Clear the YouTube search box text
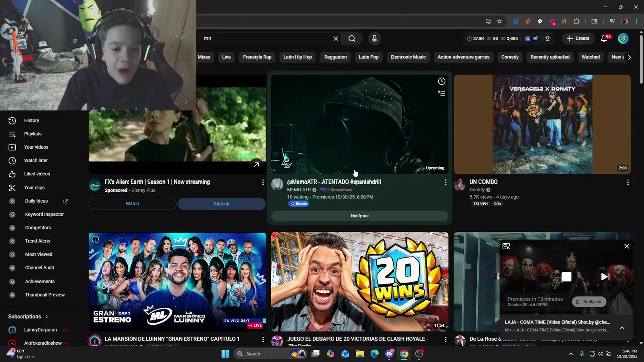This screenshot has width=644, height=362. [336, 38]
